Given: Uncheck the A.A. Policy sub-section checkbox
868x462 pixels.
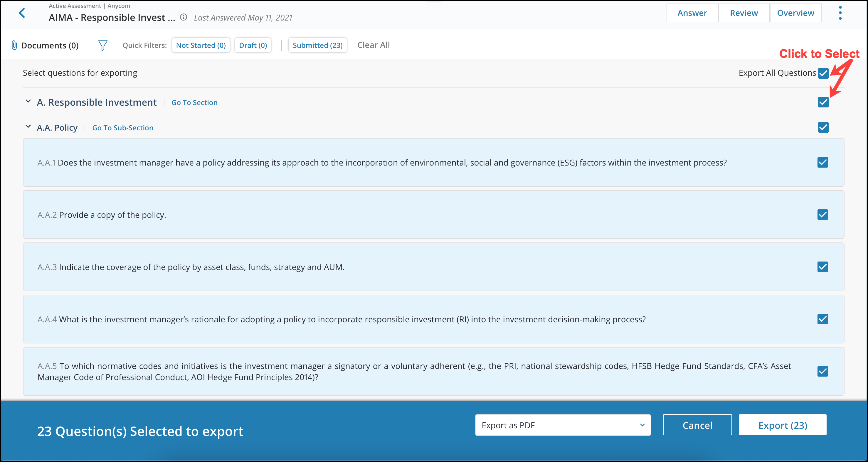Looking at the screenshot, I should (823, 127).
